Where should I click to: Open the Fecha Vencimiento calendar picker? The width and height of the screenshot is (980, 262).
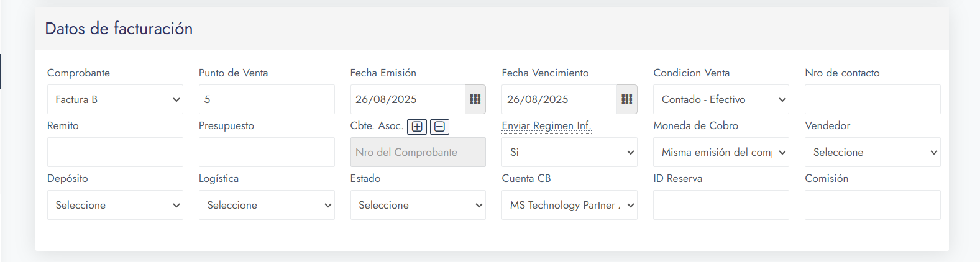pyautogui.click(x=627, y=99)
